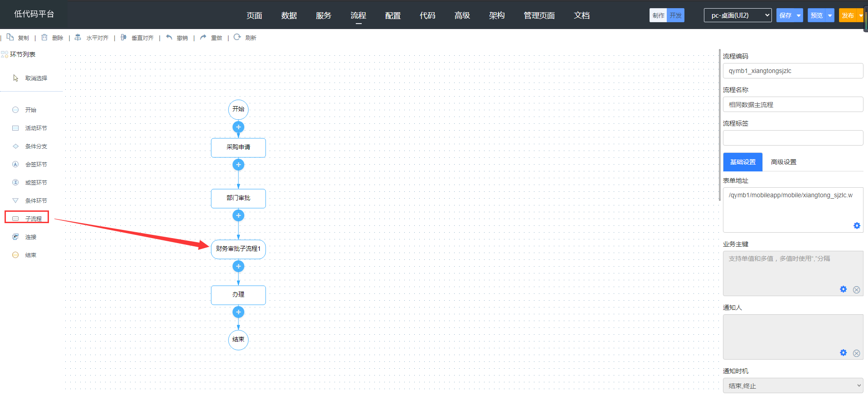The image size is (868, 395).
Task: Click the horizontal align icon
Action: click(78, 37)
